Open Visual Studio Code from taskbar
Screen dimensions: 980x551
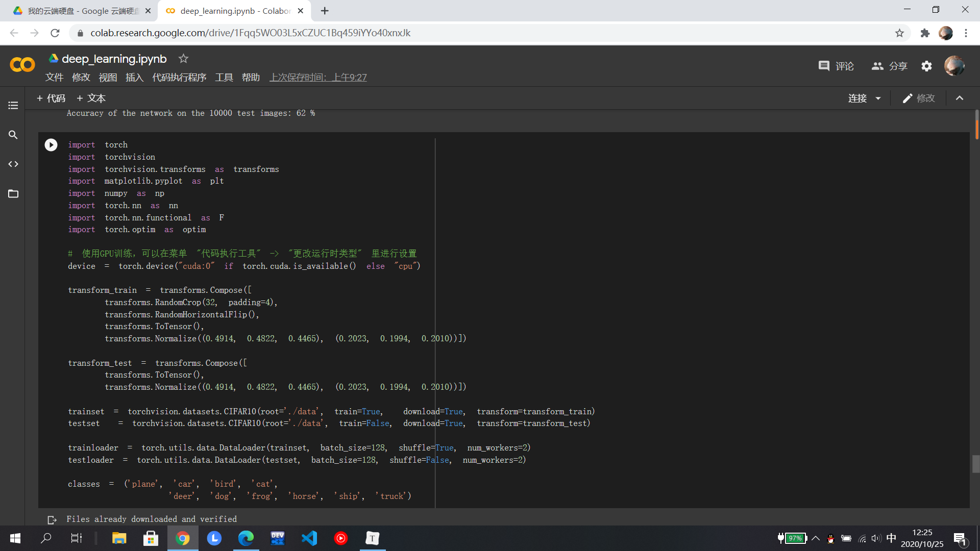tap(309, 538)
